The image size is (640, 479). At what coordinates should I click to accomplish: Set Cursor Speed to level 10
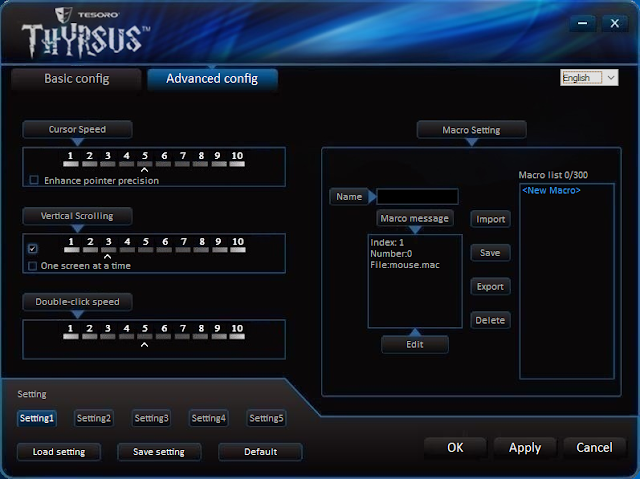click(x=237, y=159)
